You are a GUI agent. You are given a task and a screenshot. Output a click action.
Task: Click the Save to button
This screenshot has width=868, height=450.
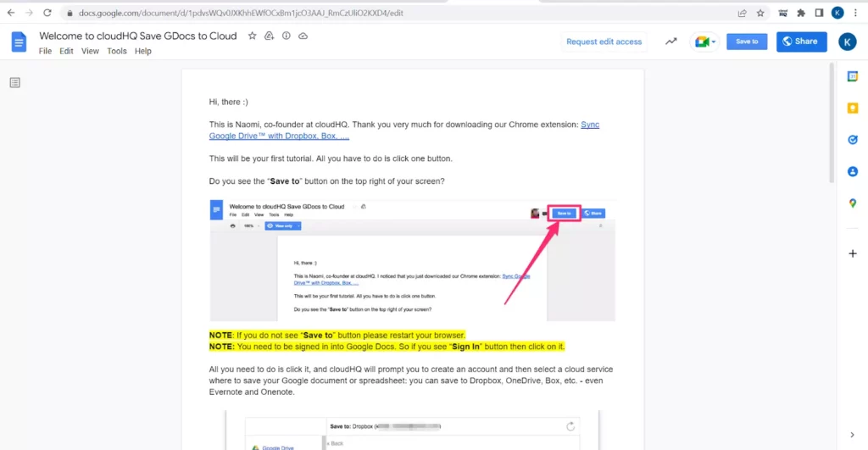[747, 42]
